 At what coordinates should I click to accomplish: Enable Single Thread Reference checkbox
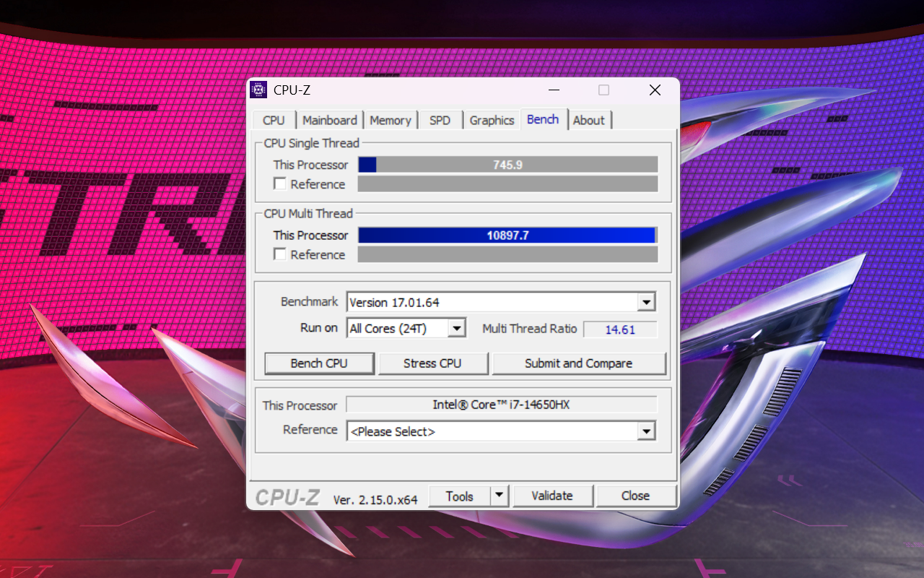click(x=280, y=184)
